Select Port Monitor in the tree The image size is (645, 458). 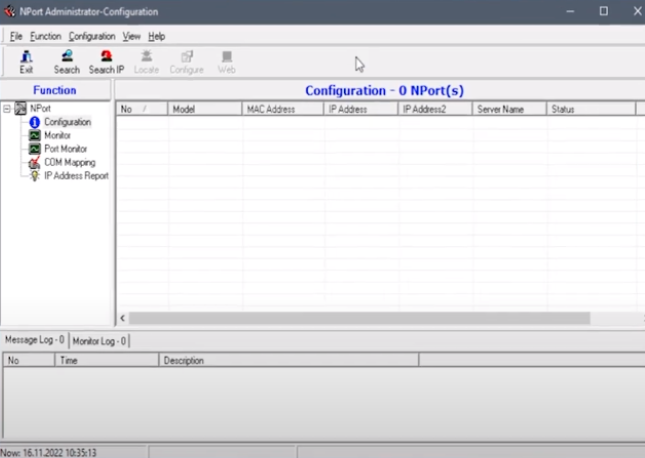(x=66, y=149)
